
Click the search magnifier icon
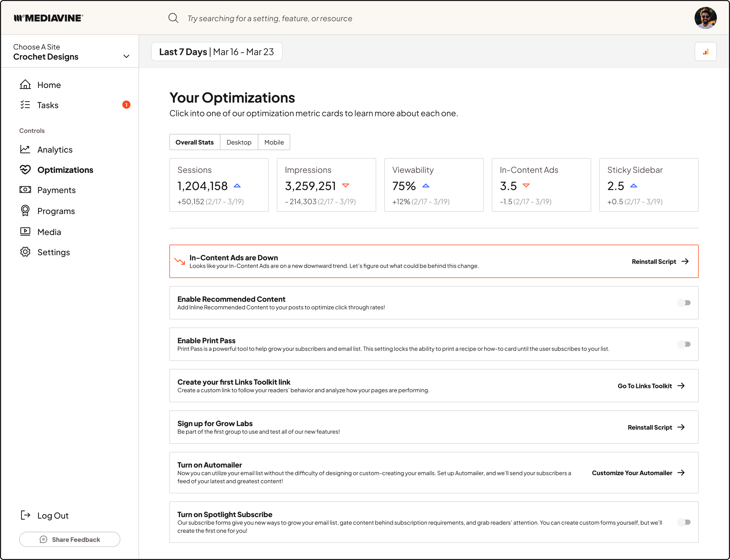pyautogui.click(x=173, y=18)
